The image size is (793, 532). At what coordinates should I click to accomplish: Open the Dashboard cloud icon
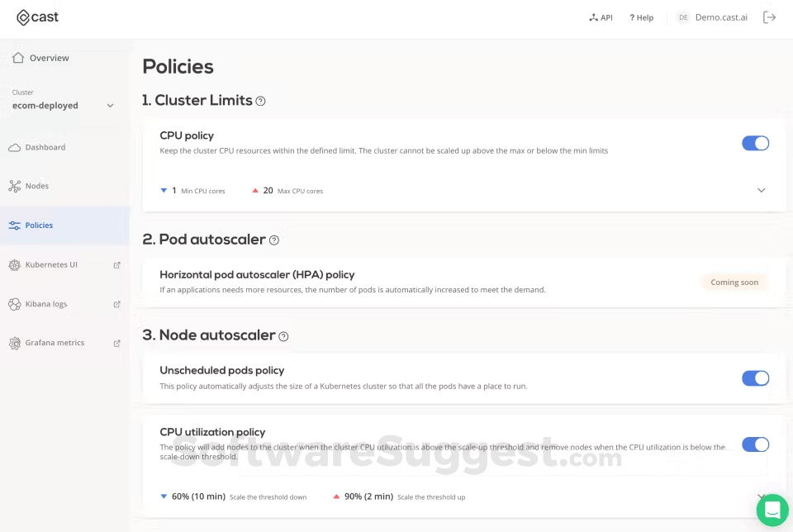(x=15, y=147)
